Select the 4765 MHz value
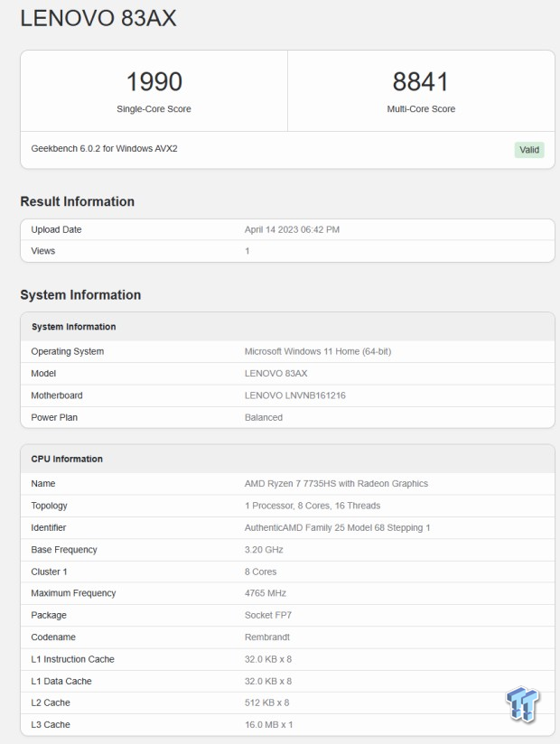560x744 pixels. point(266,593)
